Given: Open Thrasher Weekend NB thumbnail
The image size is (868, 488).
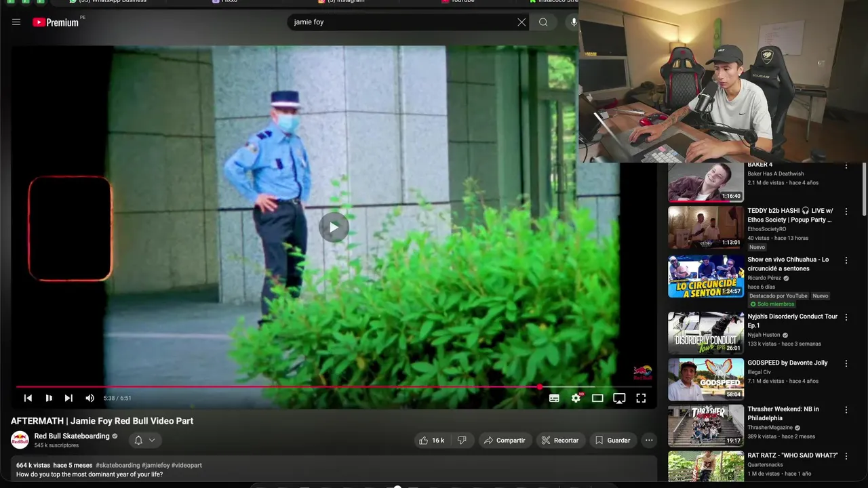Looking at the screenshot, I should coord(706,426).
